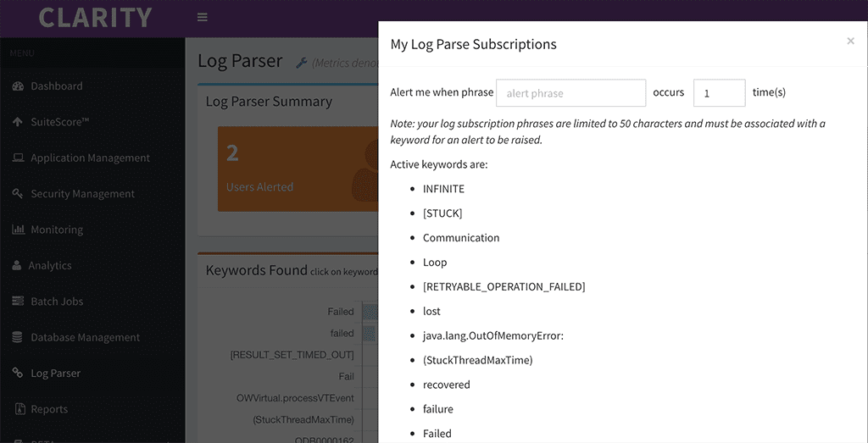
Task: Select the Database Management stack icon
Action: [18, 337]
